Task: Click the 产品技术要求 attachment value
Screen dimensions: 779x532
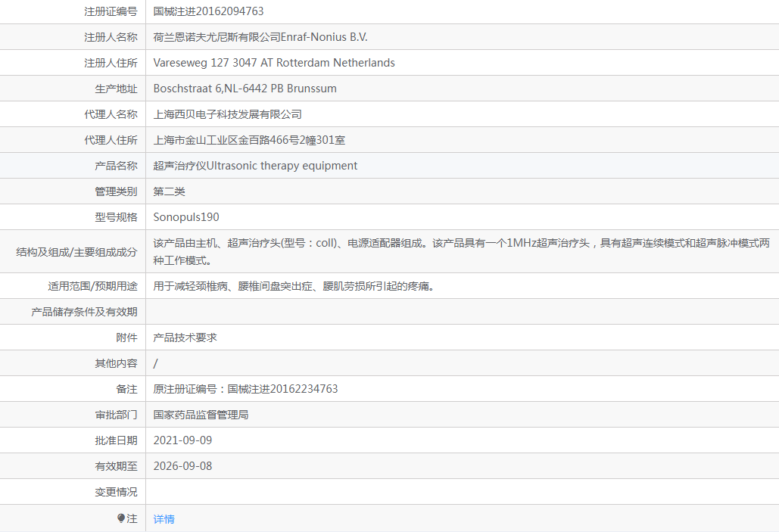Action: (x=185, y=338)
